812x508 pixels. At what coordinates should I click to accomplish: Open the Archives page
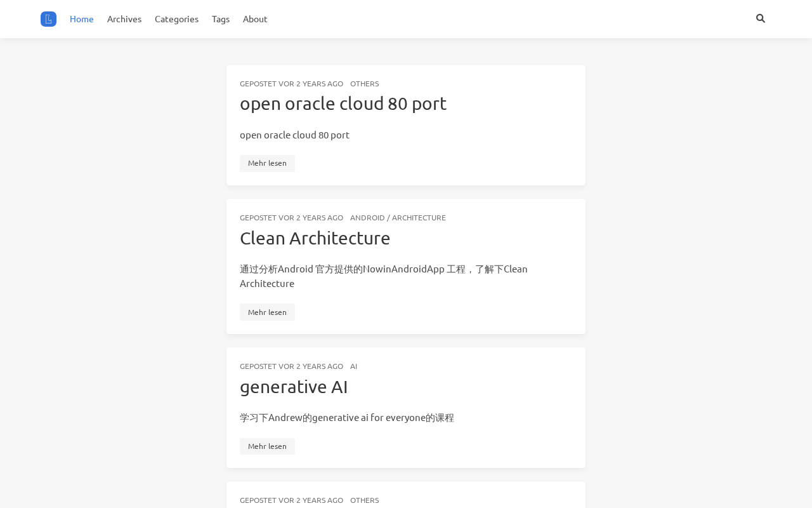point(124,19)
